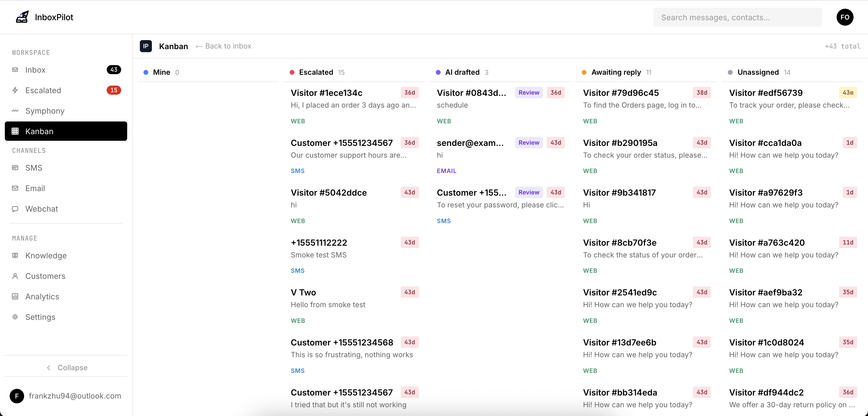Click the Mine column header
The image size is (868, 416).
(x=208, y=72)
